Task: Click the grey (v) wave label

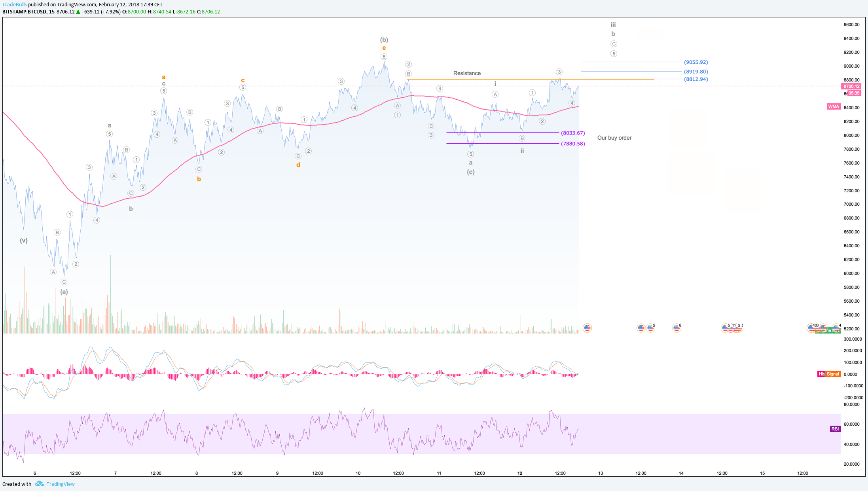Action: pos(24,240)
